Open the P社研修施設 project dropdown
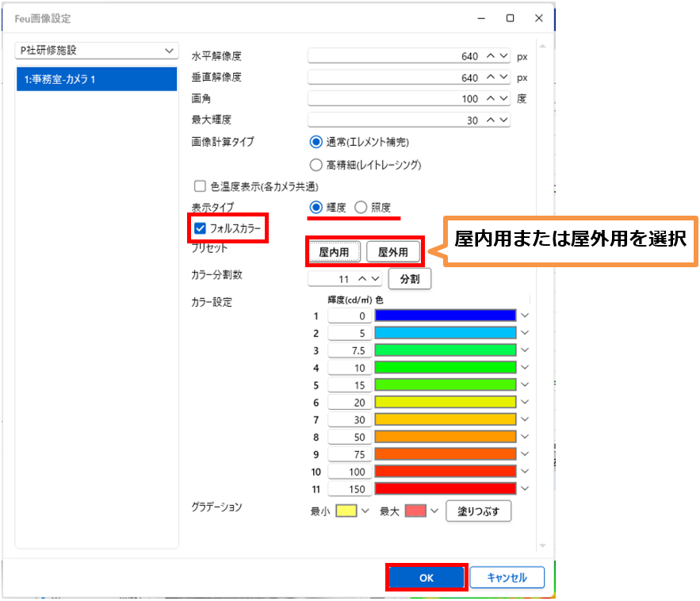 coord(97,51)
